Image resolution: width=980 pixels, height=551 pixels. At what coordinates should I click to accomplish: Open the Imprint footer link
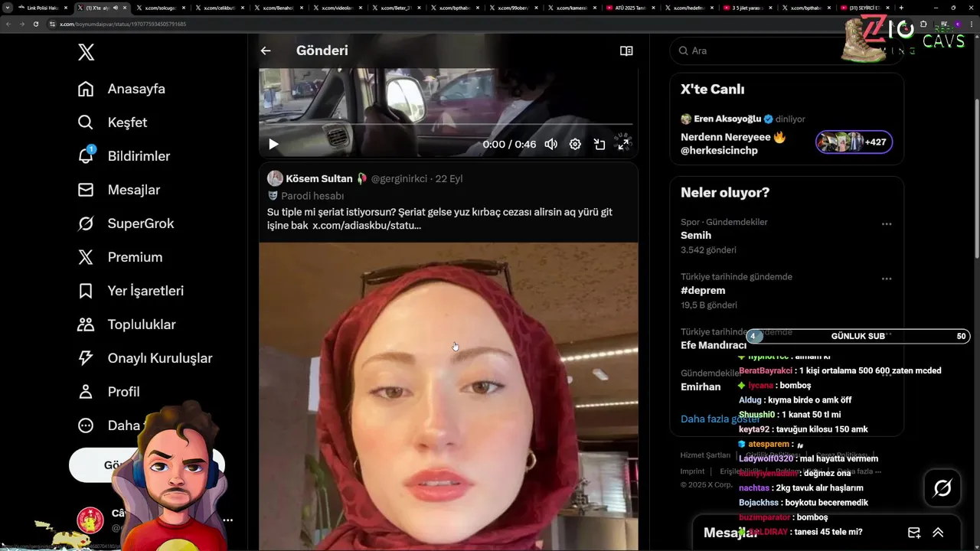coord(692,471)
